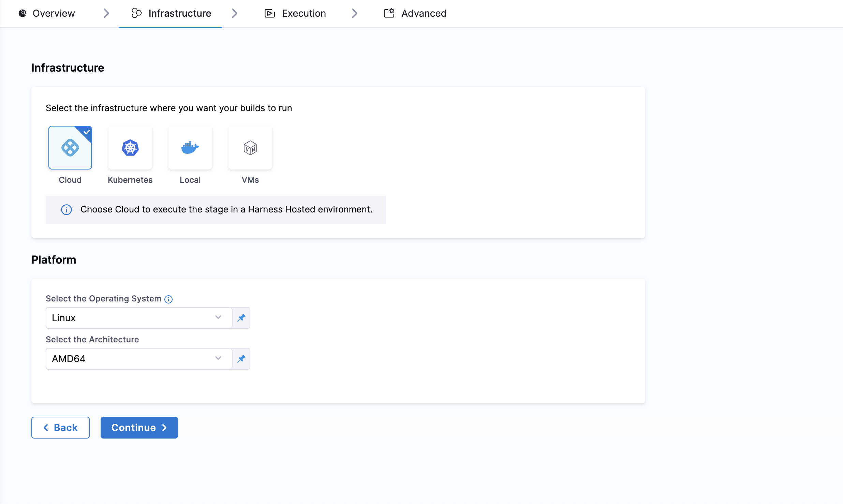
Task: Click the pin icon beside AMD64 field
Action: [x=241, y=359]
